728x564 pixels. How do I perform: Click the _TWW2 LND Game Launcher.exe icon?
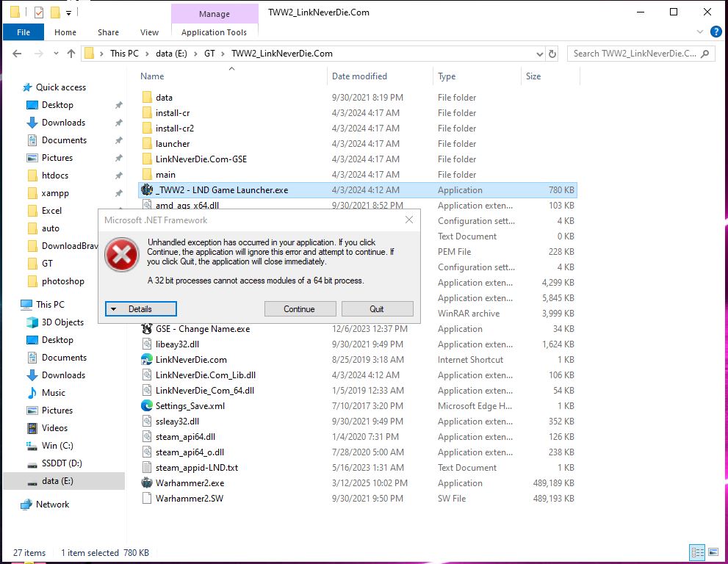point(147,189)
